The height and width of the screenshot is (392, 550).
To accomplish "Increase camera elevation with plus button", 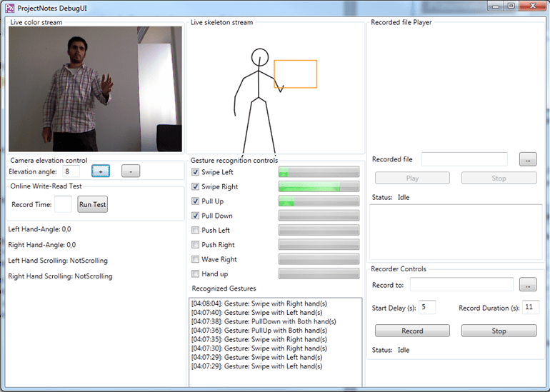I will (x=101, y=171).
